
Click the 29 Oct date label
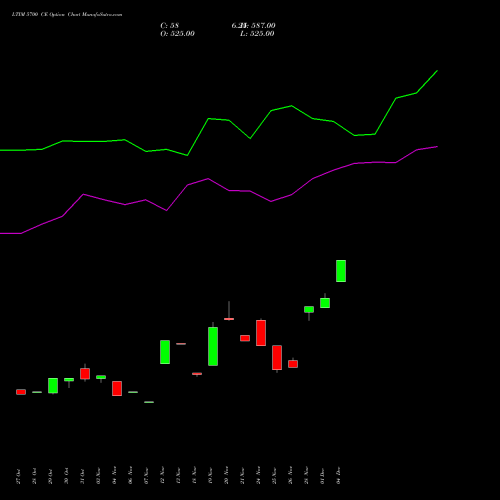[x=51, y=476]
